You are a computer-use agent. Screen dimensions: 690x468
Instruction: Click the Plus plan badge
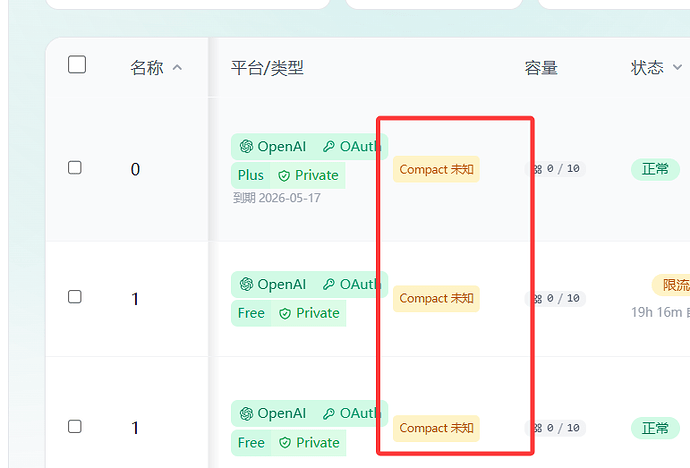point(250,175)
